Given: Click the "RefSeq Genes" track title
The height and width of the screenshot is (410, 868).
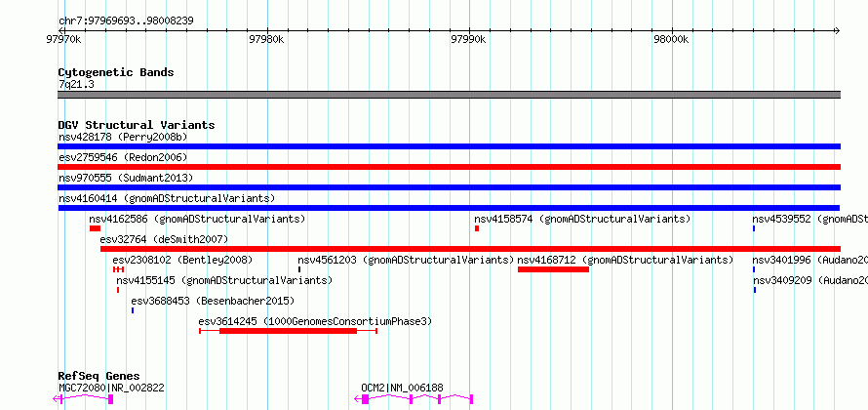Looking at the screenshot, I should point(99,376).
